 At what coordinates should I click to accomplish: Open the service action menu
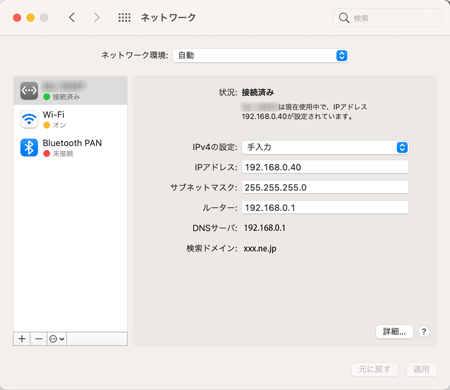[x=57, y=339]
